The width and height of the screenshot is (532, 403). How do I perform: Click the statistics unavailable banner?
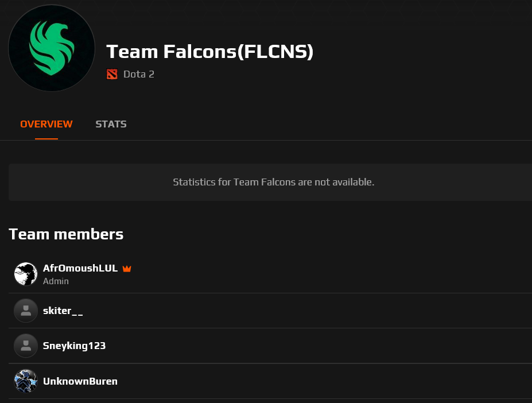click(273, 182)
